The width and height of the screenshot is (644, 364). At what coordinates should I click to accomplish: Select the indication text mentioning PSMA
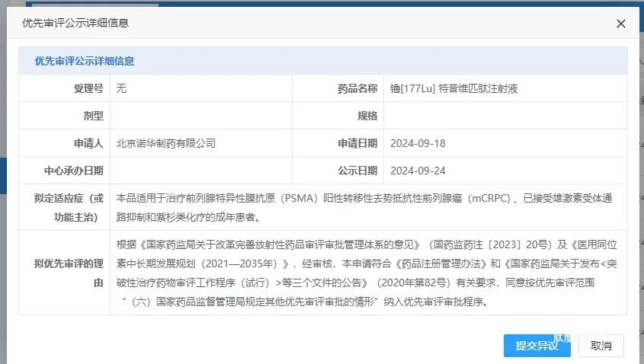click(x=364, y=208)
